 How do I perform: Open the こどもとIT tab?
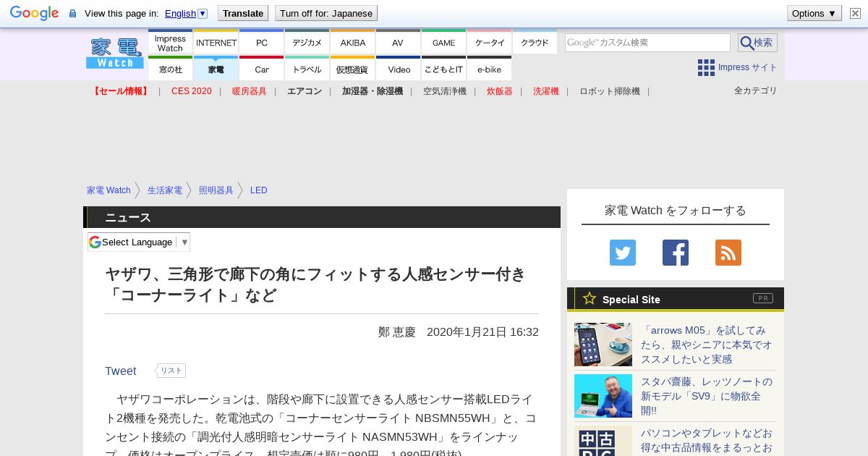point(443,69)
